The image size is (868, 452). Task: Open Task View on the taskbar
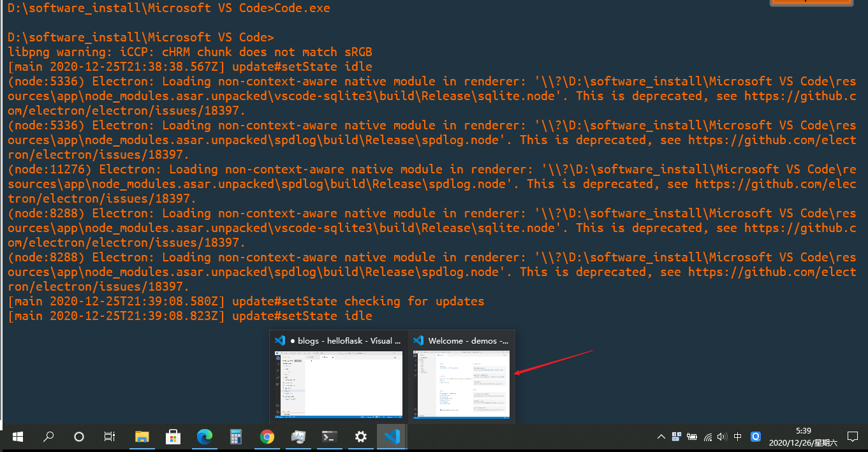pos(110,437)
